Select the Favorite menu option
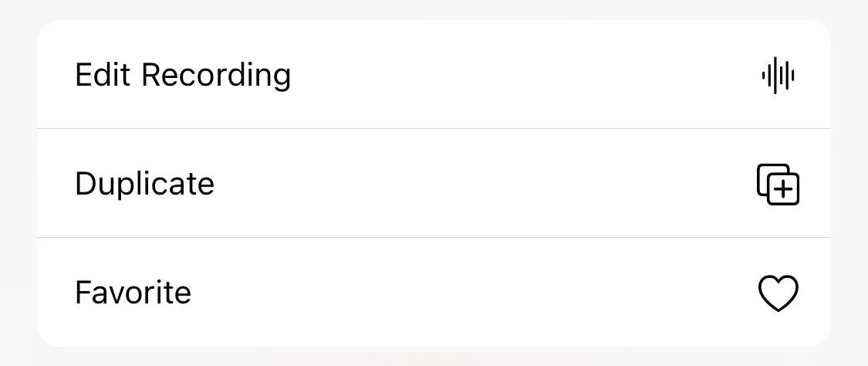 pyautogui.click(x=434, y=293)
